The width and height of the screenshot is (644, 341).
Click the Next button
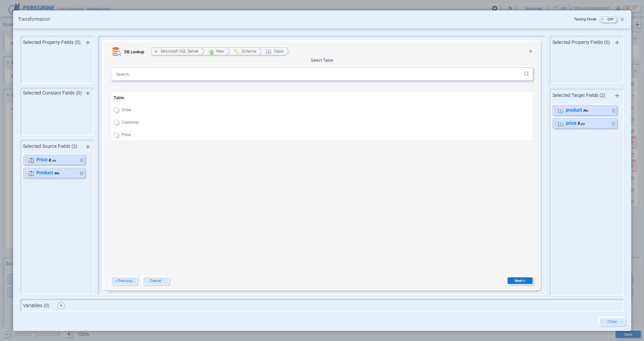pos(520,281)
